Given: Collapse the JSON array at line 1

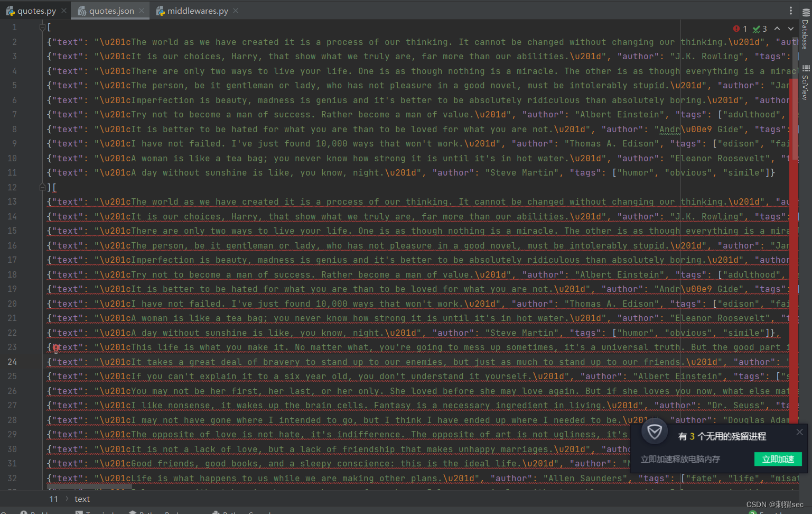Looking at the screenshot, I should [x=42, y=27].
